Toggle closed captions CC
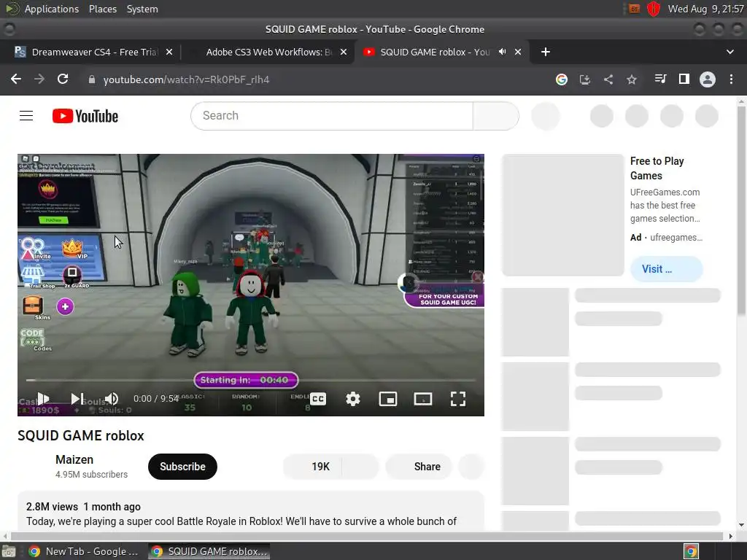The image size is (747, 560). click(318, 399)
